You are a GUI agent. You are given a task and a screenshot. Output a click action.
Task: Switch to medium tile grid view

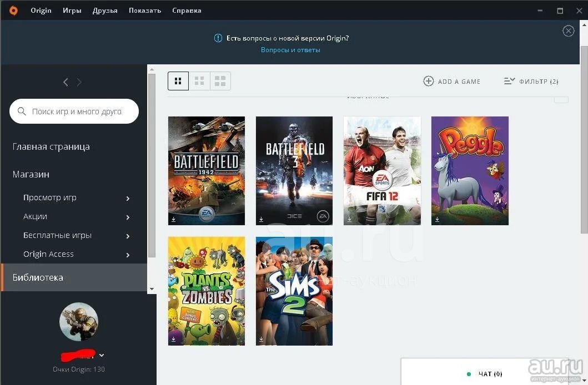point(199,81)
